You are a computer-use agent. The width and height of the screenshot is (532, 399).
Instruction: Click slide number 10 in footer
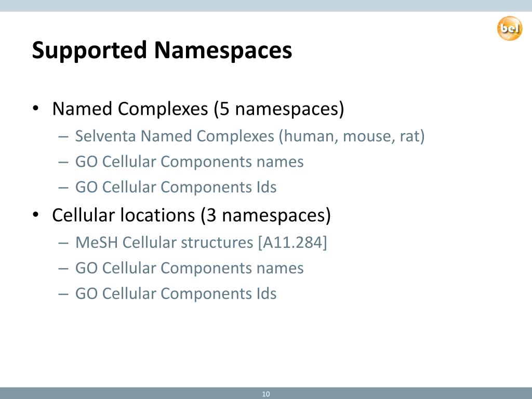pos(265,394)
